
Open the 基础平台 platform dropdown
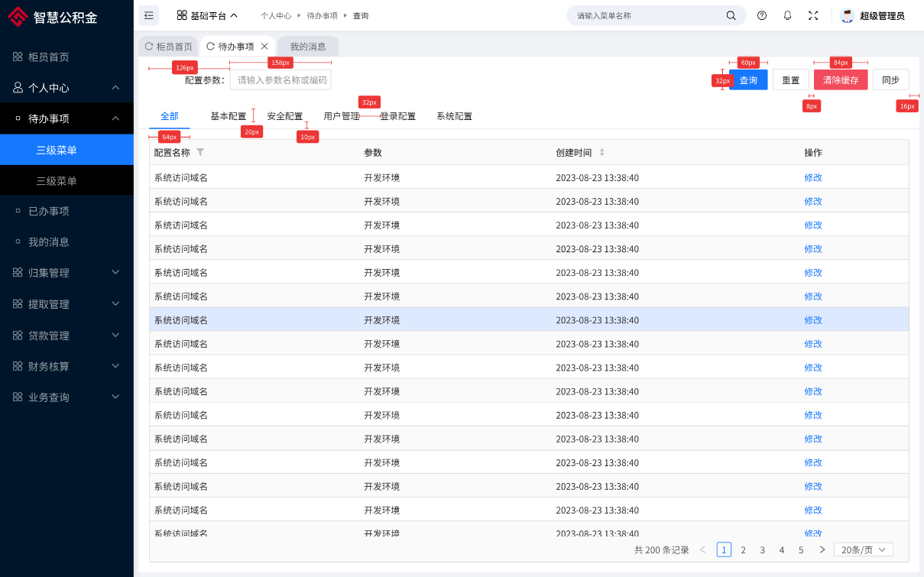(x=207, y=15)
